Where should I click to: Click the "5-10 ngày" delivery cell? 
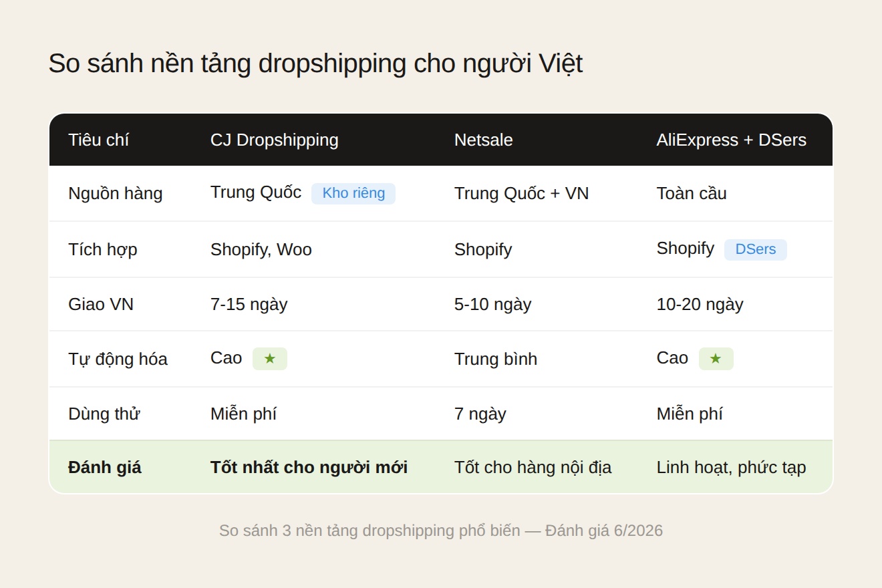click(493, 304)
